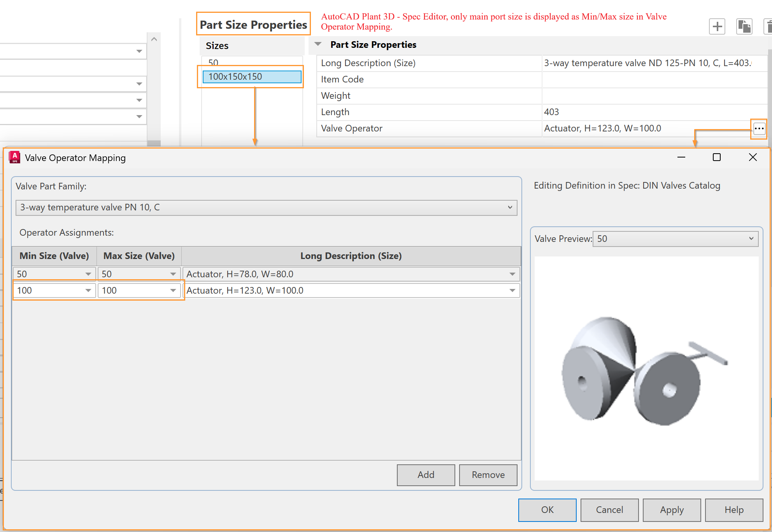This screenshot has height=532, width=772.
Task: Close the Valve Operator Mapping dialog
Action: click(x=753, y=157)
